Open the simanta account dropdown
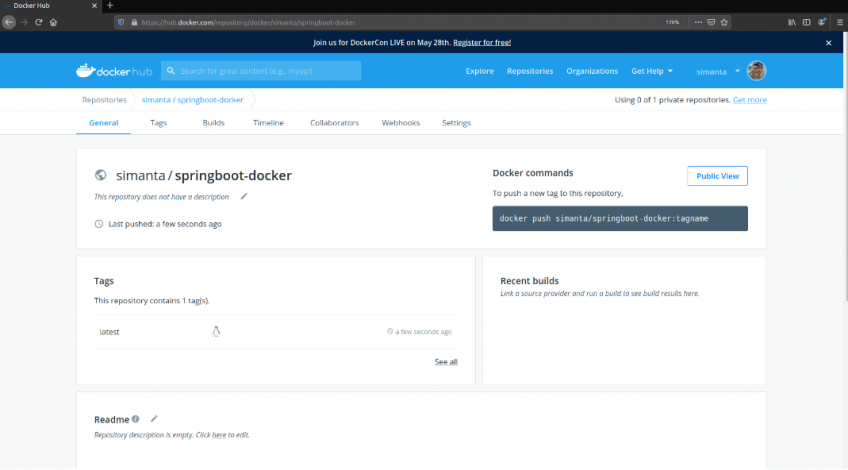This screenshot has width=848, height=470. click(x=718, y=71)
